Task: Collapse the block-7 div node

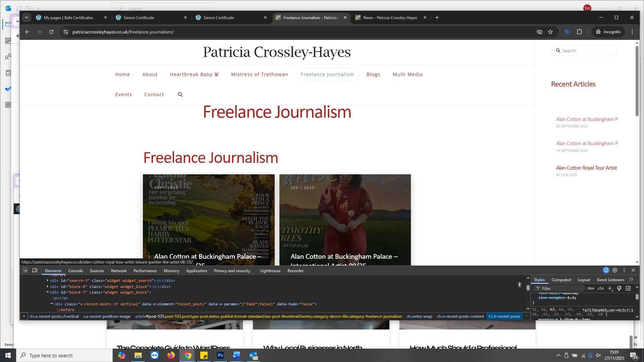Action: (48, 292)
